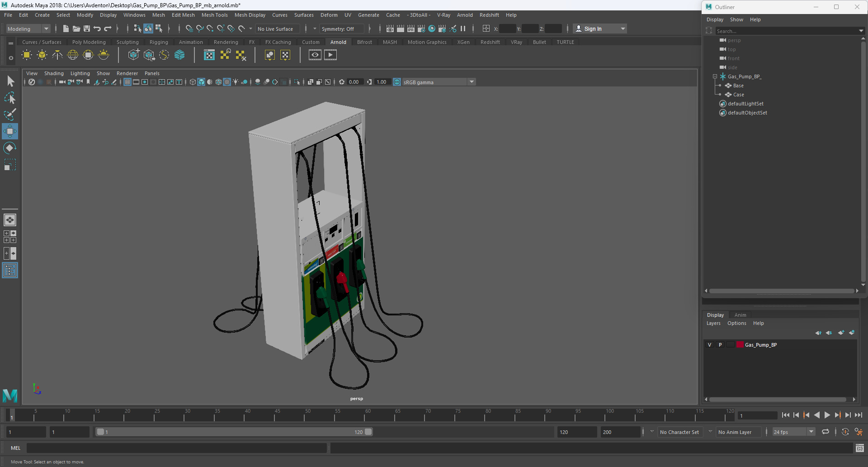Select the Rotate tool
868x467 pixels.
[10, 148]
